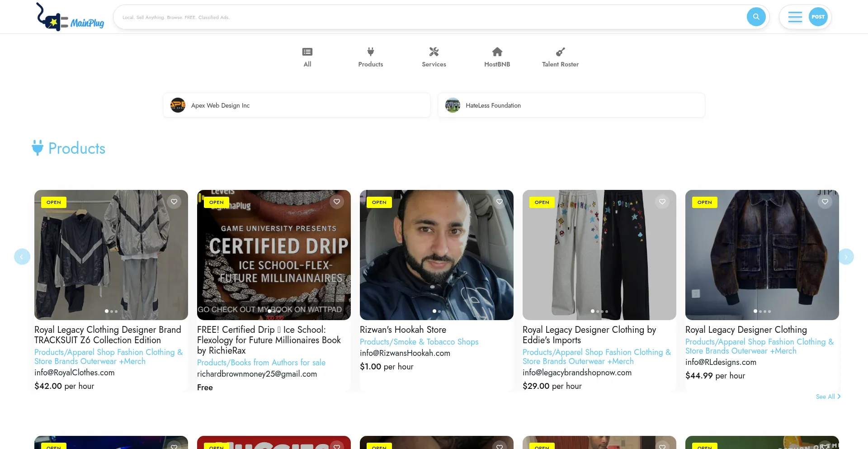
Task: Select the Products category tab
Action: [371, 57]
